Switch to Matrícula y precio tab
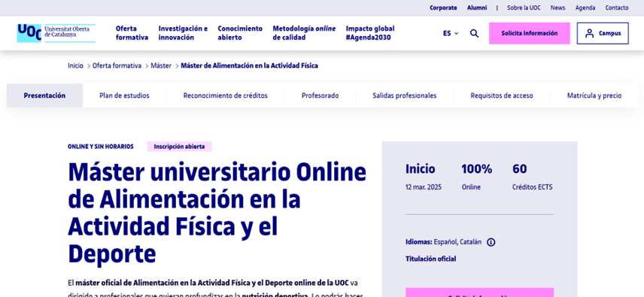This screenshot has height=297, width=644. [594, 95]
